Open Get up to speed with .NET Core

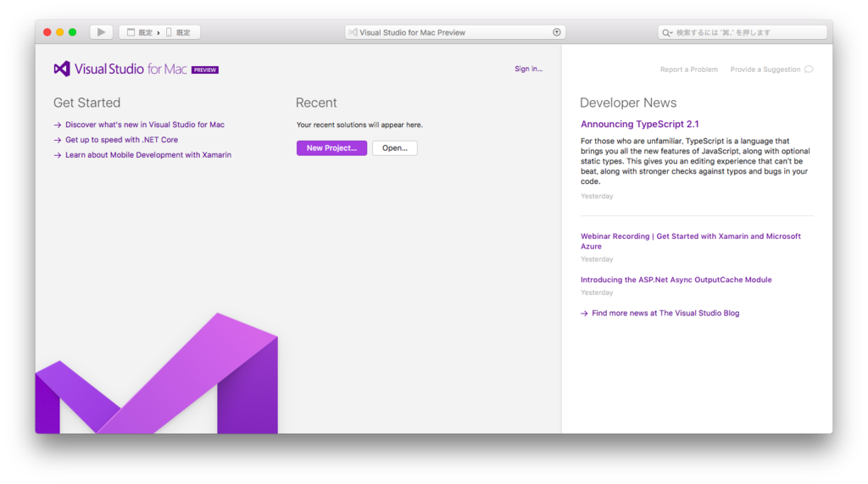[x=121, y=140]
